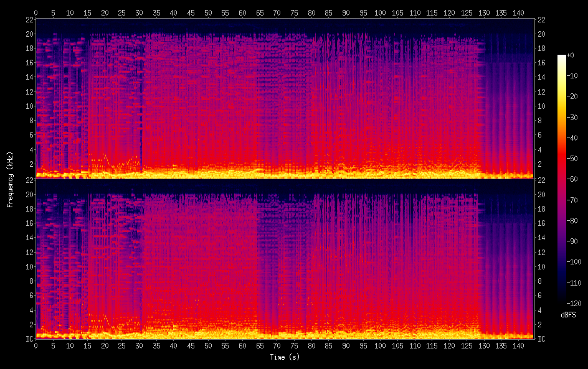
Task: Click the 130 second tick on bottom time axis
Action: (x=483, y=345)
